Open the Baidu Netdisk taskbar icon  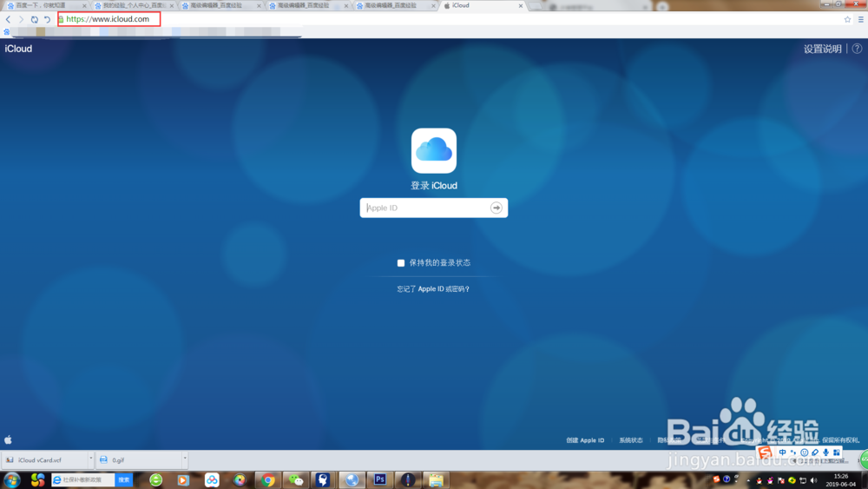pyautogui.click(x=212, y=480)
